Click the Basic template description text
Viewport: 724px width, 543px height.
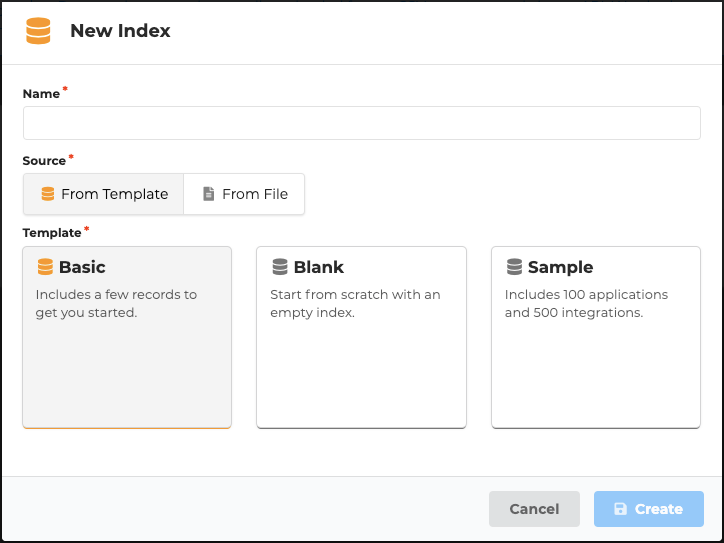click(116, 304)
